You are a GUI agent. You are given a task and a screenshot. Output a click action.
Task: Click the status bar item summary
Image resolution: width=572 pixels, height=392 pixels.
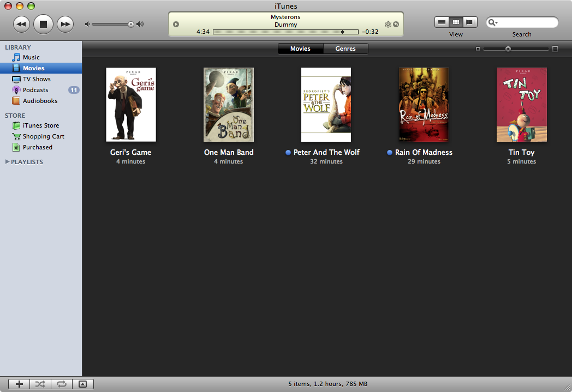tap(327, 384)
